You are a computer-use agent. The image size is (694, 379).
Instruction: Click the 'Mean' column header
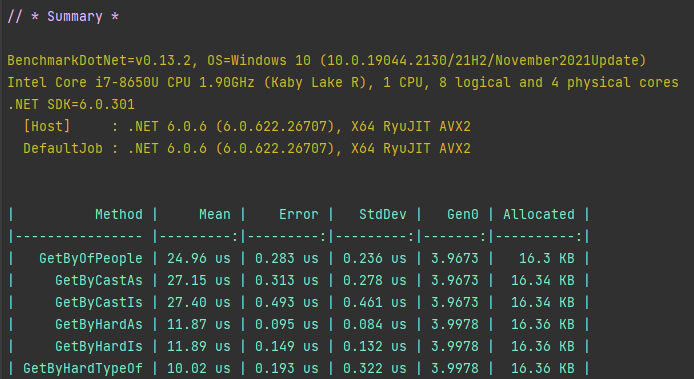tap(215, 214)
